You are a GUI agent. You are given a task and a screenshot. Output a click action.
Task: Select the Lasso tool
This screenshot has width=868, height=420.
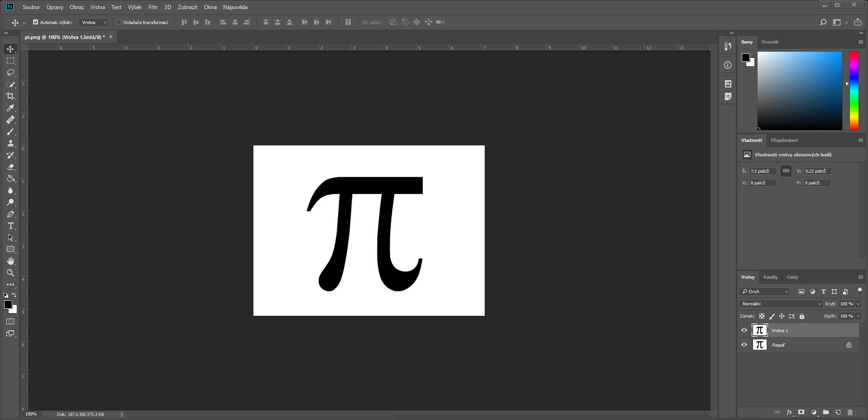10,72
